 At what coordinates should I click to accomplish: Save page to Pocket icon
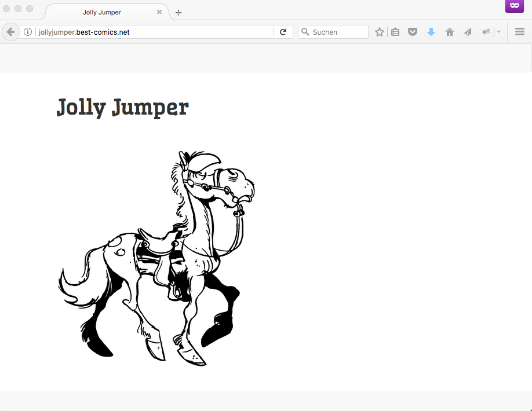point(413,32)
